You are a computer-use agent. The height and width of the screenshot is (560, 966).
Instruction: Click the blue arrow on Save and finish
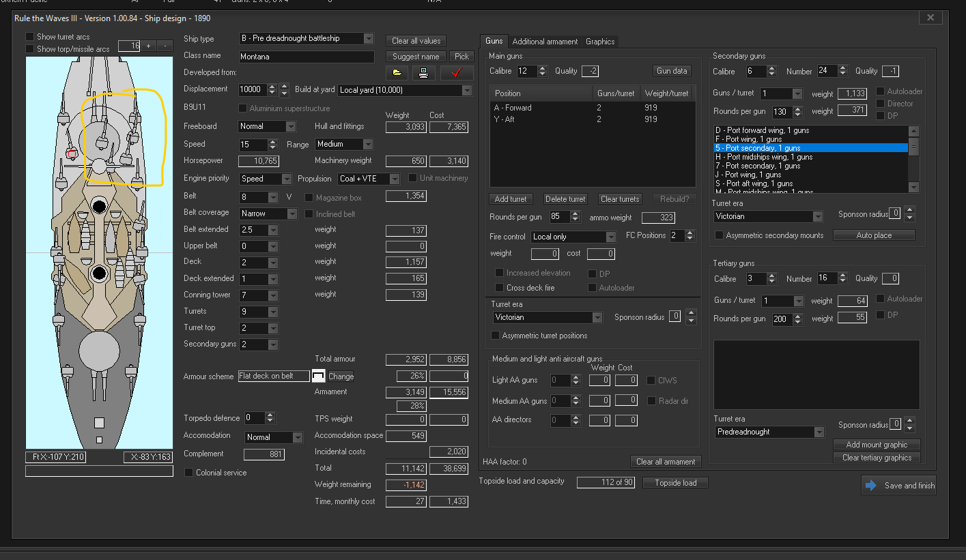tap(870, 485)
